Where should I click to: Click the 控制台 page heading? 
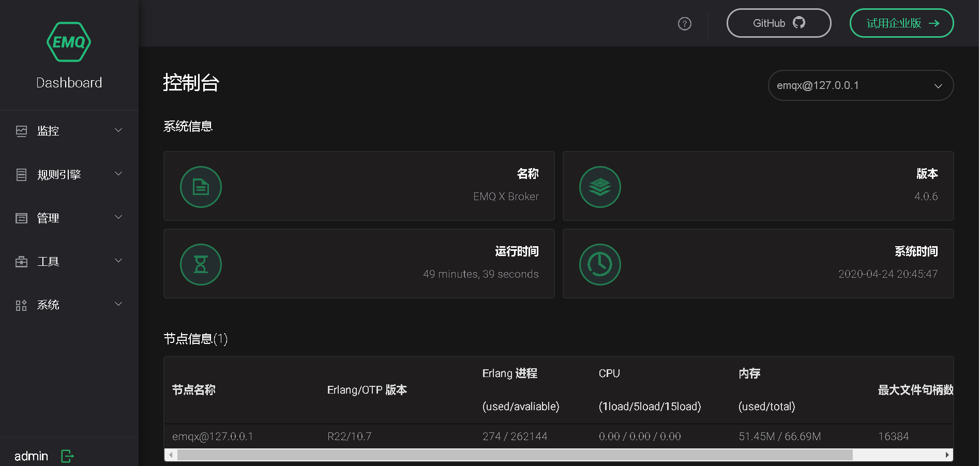point(191,83)
